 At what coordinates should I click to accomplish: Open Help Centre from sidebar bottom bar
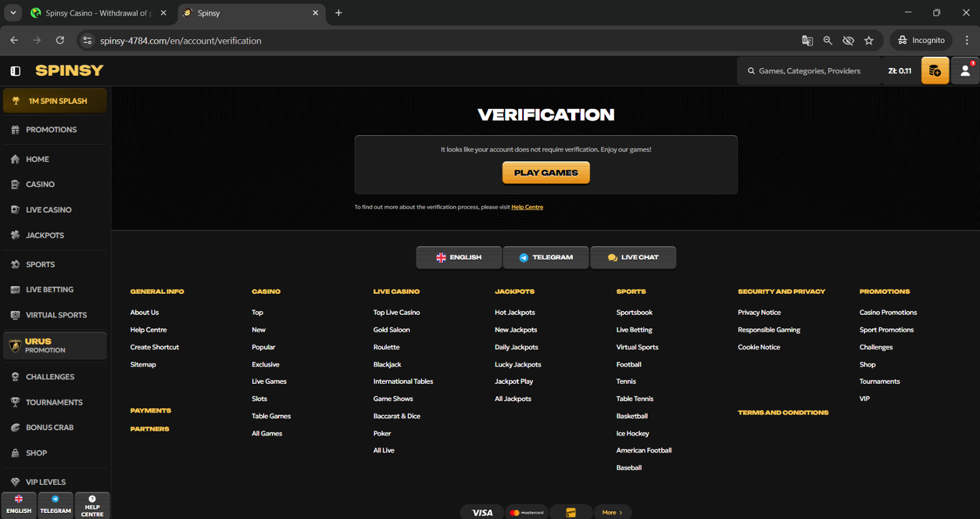pyautogui.click(x=92, y=505)
